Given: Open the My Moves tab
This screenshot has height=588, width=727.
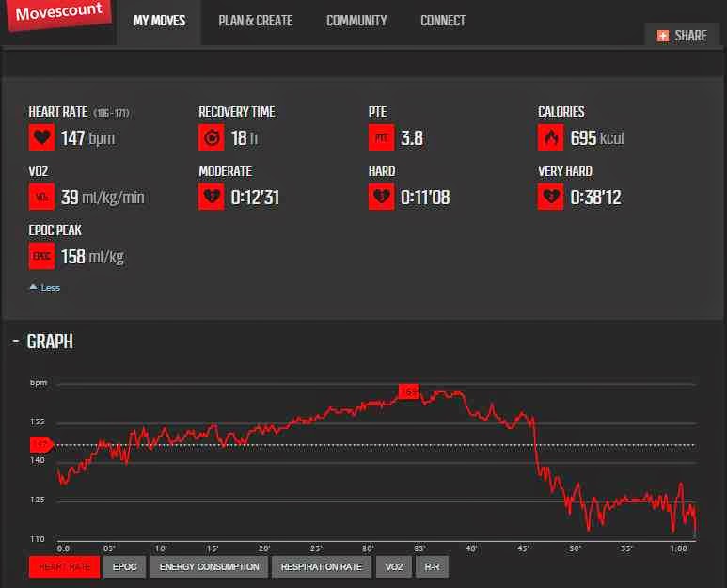Looking at the screenshot, I should pos(159,21).
